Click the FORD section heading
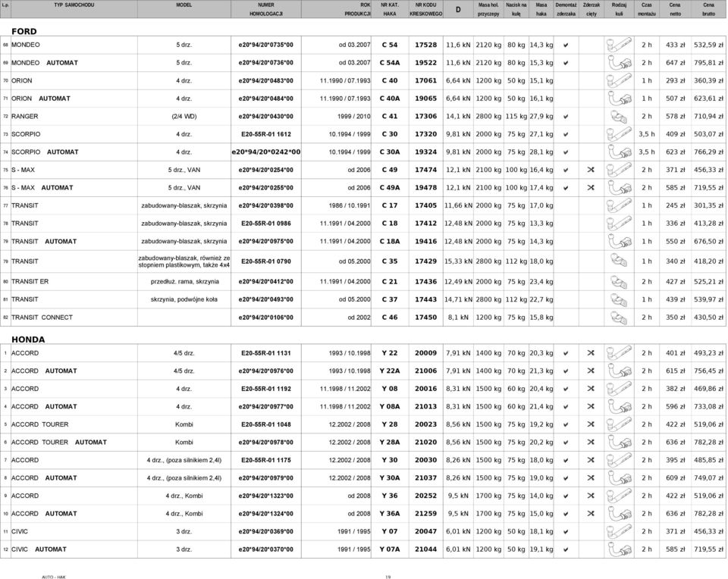The width and height of the screenshot is (728, 579). 24,32
